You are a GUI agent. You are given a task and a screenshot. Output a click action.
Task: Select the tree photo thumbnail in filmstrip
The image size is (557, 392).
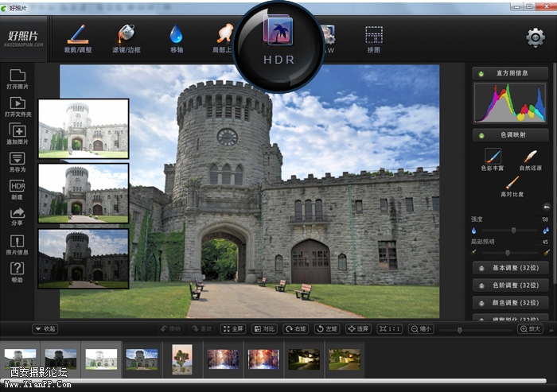[x=182, y=359]
